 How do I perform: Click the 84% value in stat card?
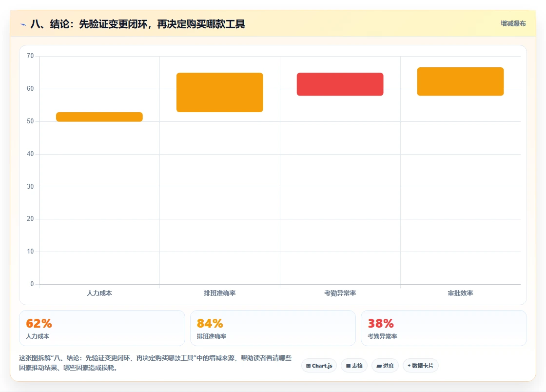pos(210,323)
